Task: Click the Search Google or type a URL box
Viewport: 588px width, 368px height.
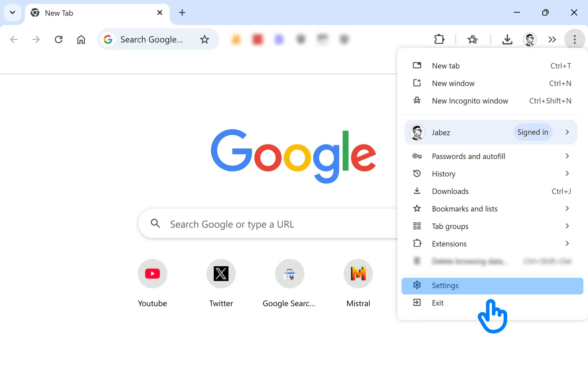Action: [x=268, y=223]
